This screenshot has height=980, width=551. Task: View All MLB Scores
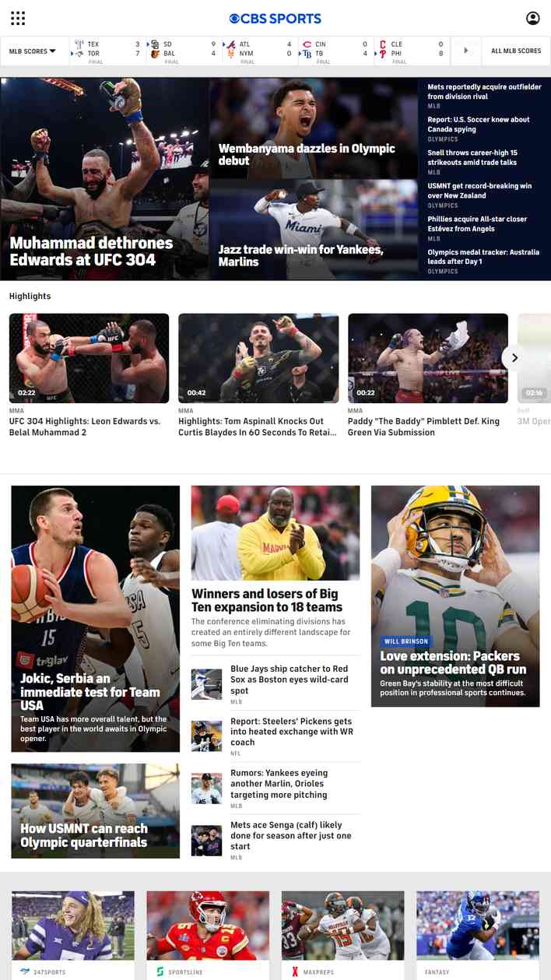516,51
